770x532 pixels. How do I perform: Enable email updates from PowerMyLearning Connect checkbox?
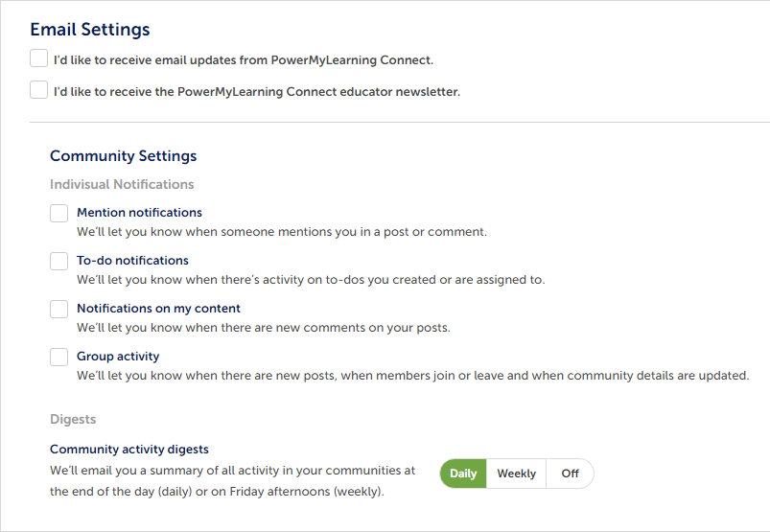pos(38,58)
